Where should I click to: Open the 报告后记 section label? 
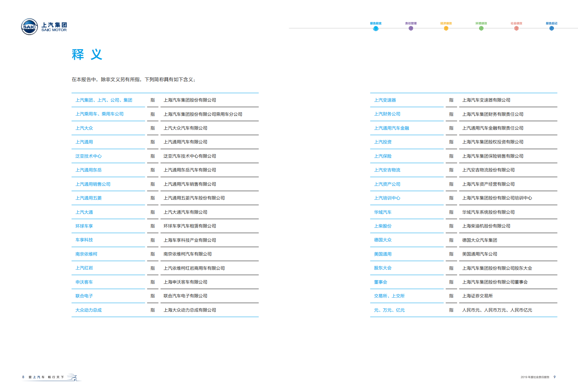click(552, 23)
